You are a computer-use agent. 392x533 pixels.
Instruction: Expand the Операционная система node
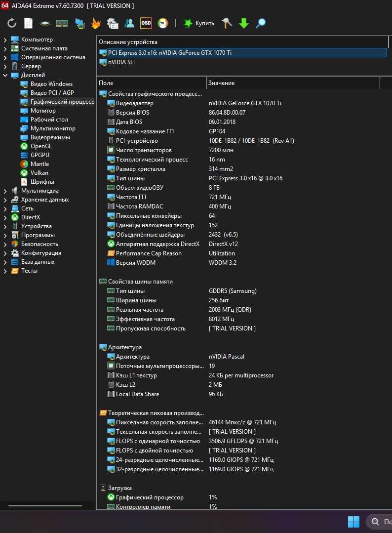pyautogui.click(x=5, y=57)
